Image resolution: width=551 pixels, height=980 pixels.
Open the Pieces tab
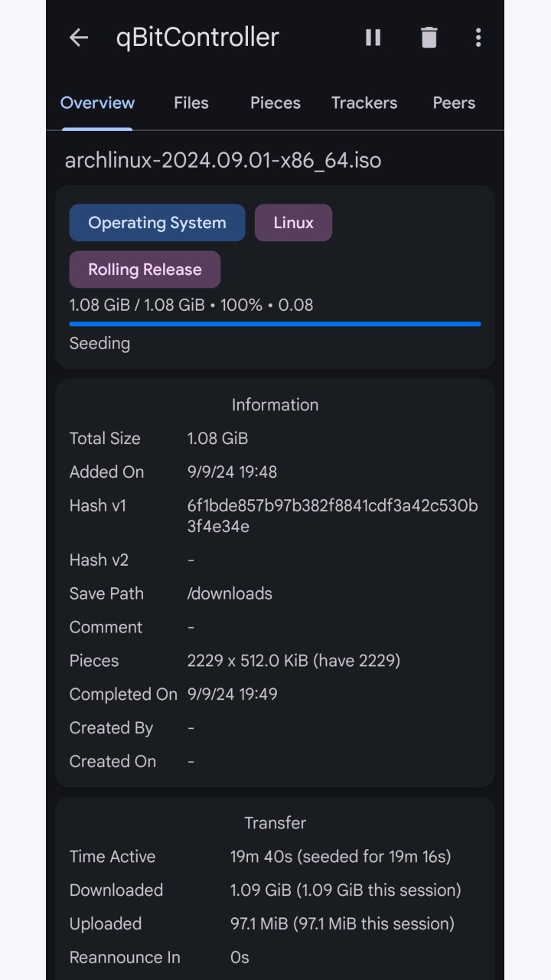click(275, 103)
